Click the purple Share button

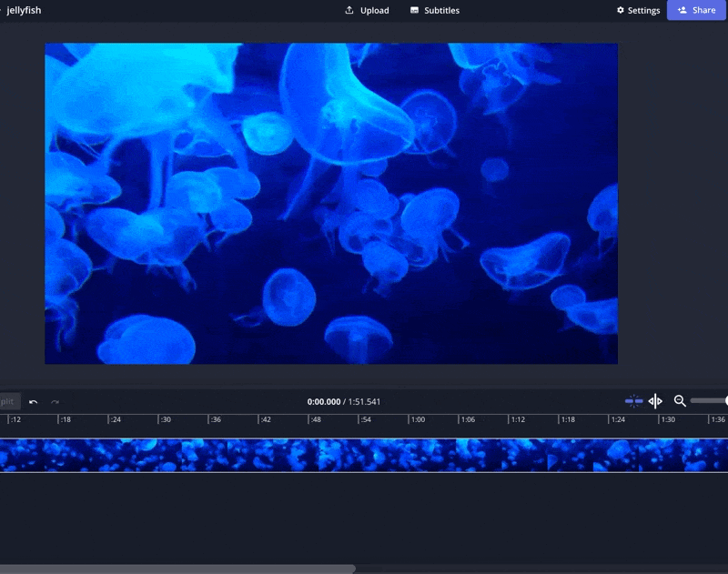pos(696,11)
